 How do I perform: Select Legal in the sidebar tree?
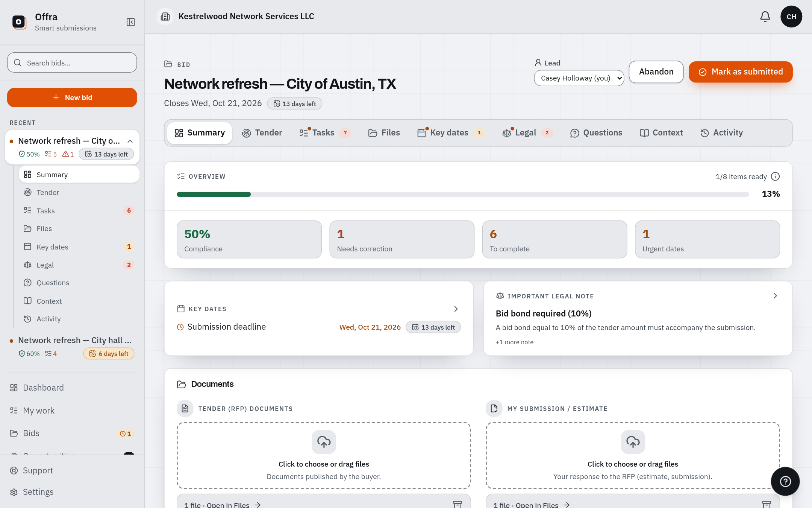(79, 265)
